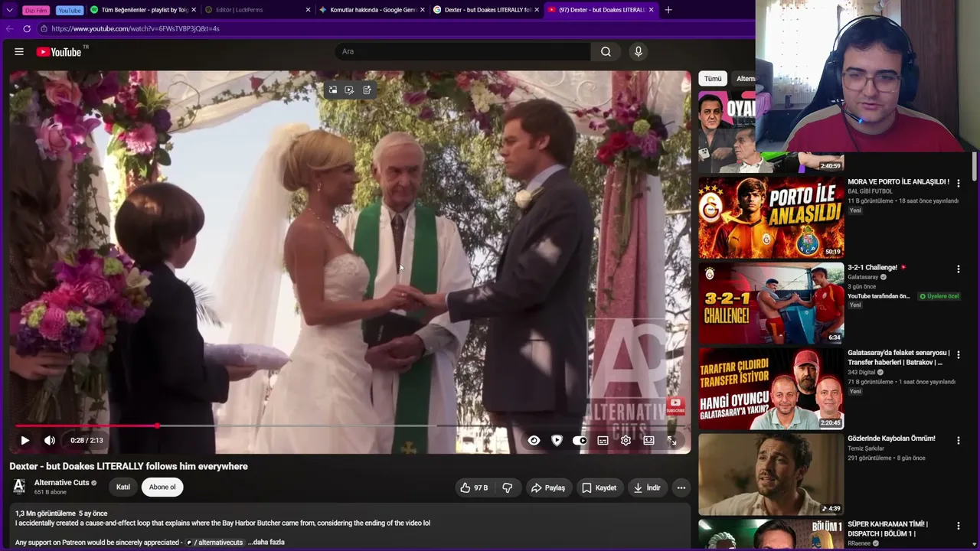Open options for Galatasaray'da felaket senaryosu video
Image resolution: width=980 pixels, height=551 pixels.
(x=958, y=355)
